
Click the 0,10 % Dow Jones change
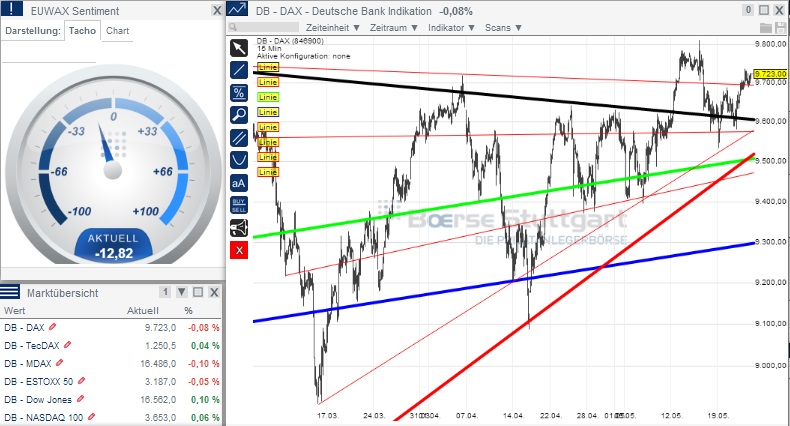(x=205, y=399)
